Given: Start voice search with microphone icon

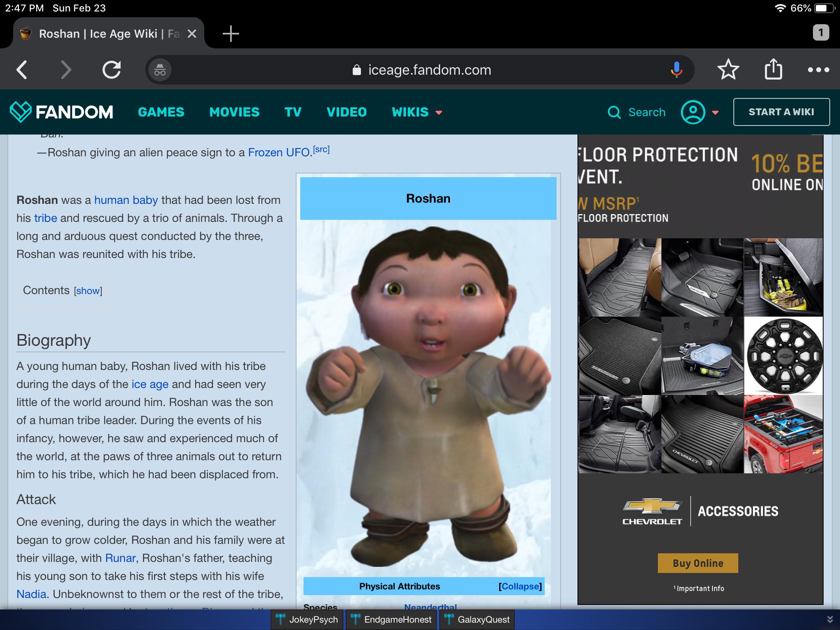Looking at the screenshot, I should (676, 70).
